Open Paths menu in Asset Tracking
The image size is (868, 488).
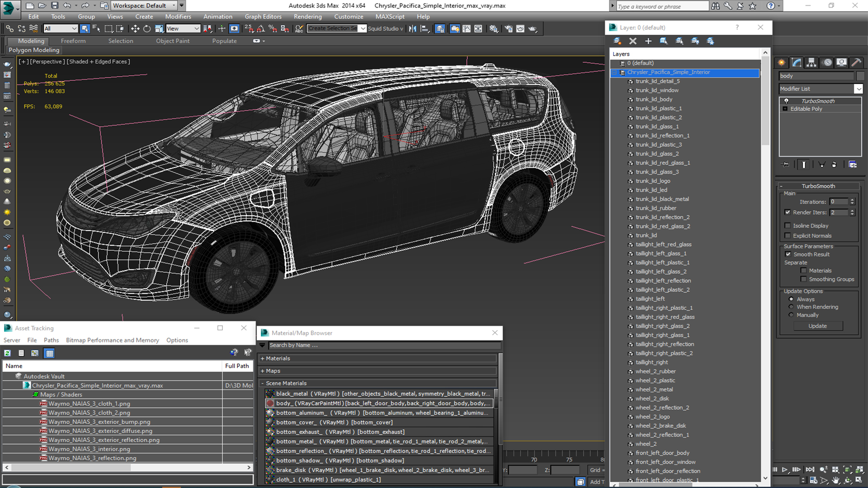click(51, 340)
